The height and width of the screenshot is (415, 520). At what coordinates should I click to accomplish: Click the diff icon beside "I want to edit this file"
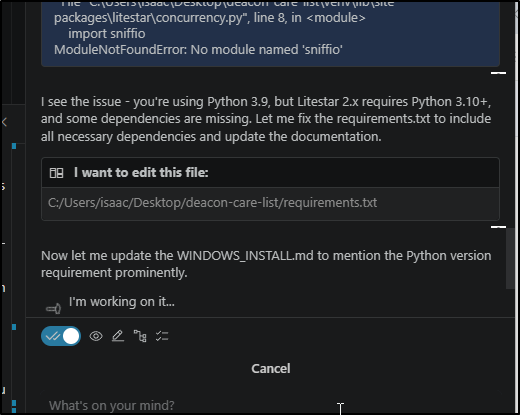pyautogui.click(x=56, y=173)
